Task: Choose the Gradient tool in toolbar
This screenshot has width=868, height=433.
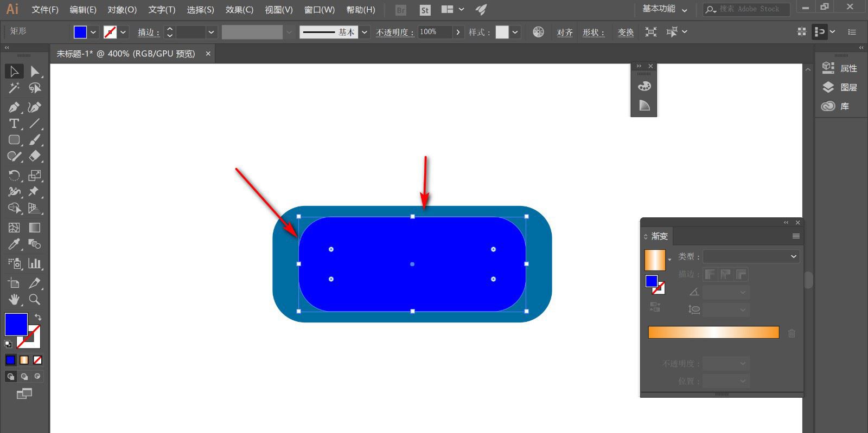Action: (34, 228)
